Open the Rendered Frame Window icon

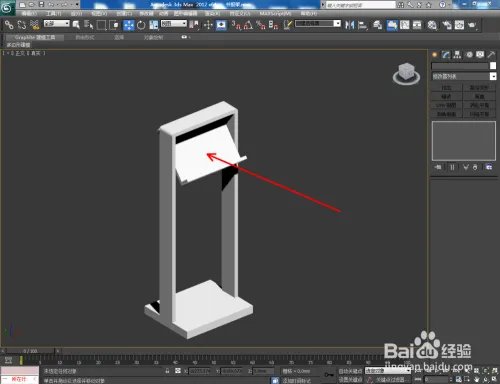point(459,25)
